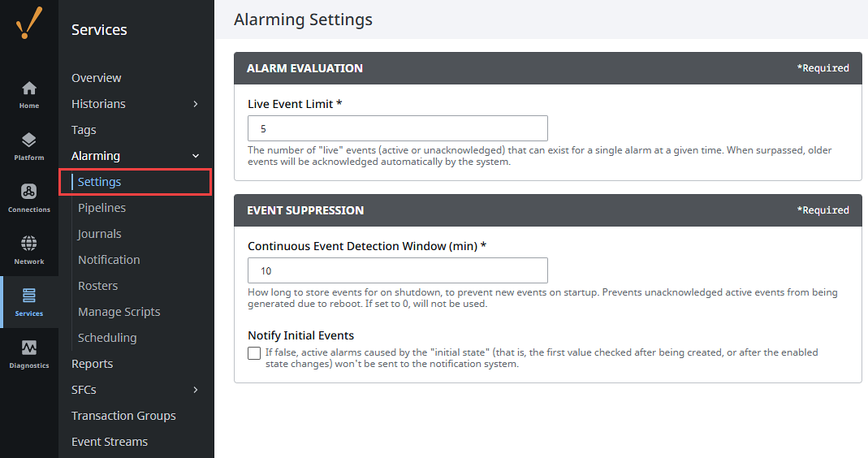
Task: Open the Network globe icon
Action: click(x=29, y=244)
